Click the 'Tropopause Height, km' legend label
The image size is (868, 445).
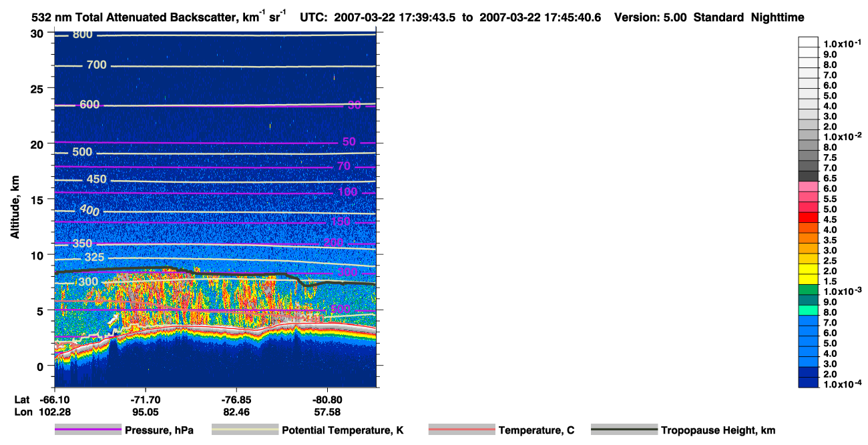pos(718,431)
